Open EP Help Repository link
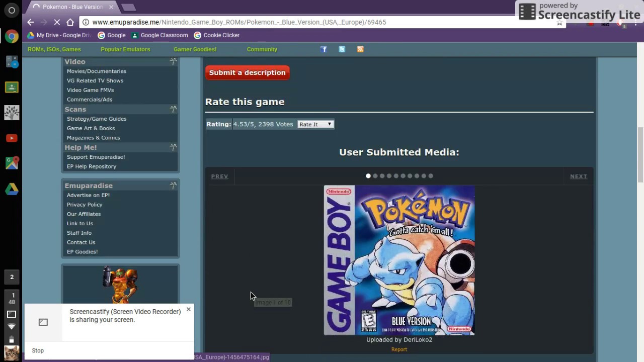 click(92, 166)
